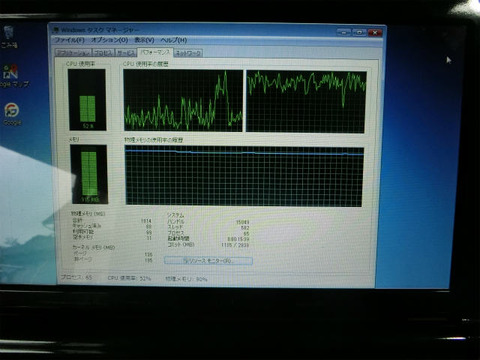The width and height of the screenshot is (480, 360).
Task: Open the Google マップ desktop icon
Action: (x=12, y=76)
